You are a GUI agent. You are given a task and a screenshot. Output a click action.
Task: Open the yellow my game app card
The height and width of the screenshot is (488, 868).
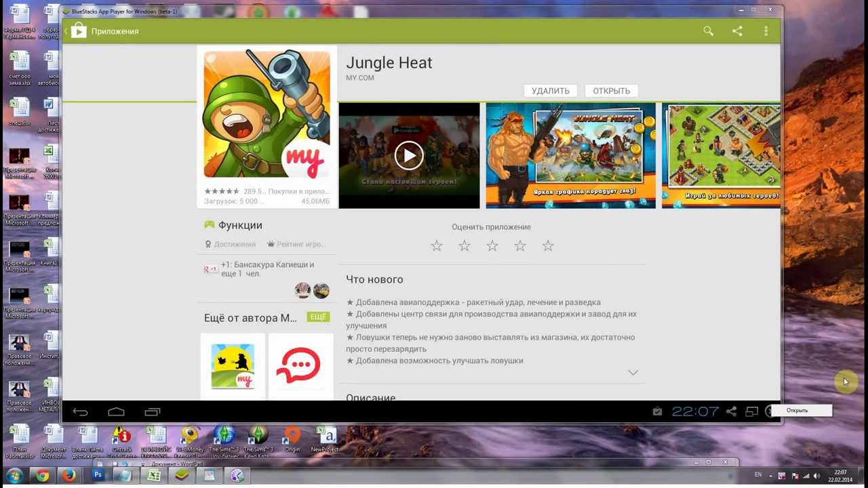pos(233,367)
